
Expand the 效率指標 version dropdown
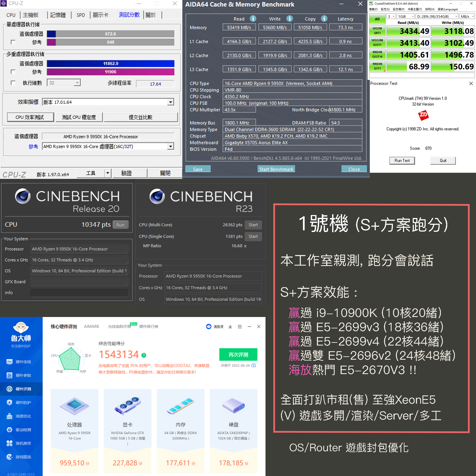click(x=170, y=102)
